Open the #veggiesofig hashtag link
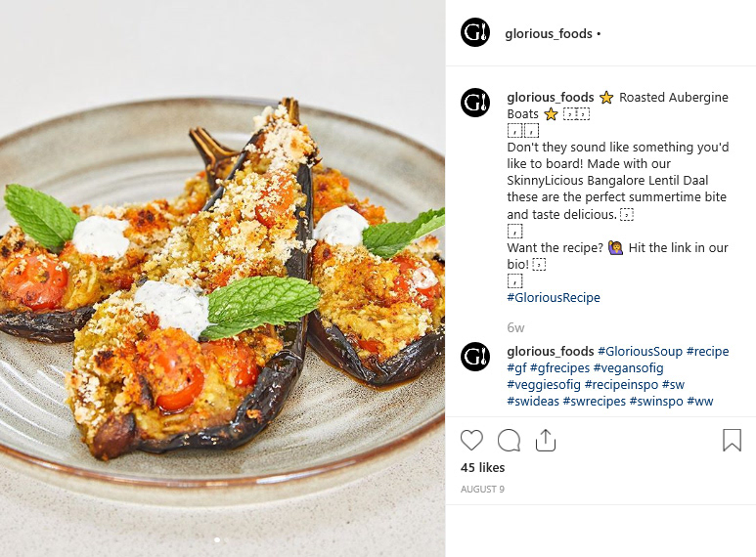Viewport: 756px width, 557px height. pos(544,384)
